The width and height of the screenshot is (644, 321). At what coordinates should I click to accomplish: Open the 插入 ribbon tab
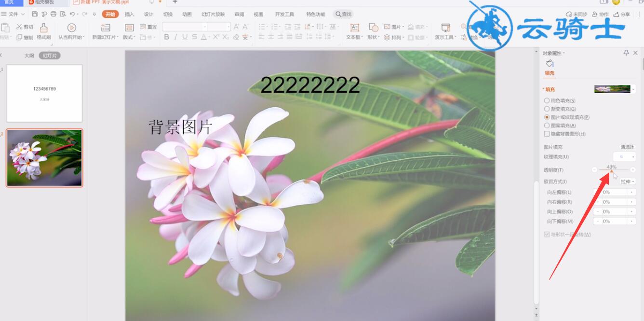130,14
